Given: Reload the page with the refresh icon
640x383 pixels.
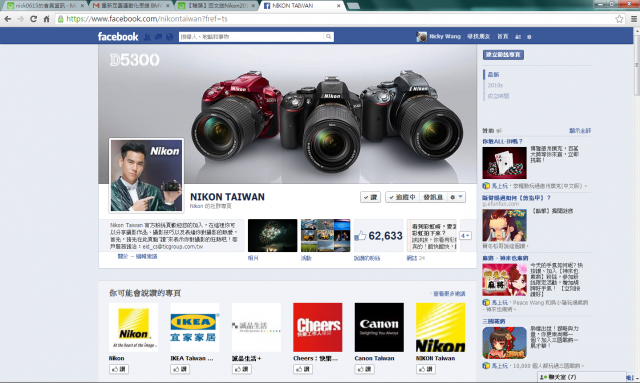Looking at the screenshot, I should tap(33, 19).
